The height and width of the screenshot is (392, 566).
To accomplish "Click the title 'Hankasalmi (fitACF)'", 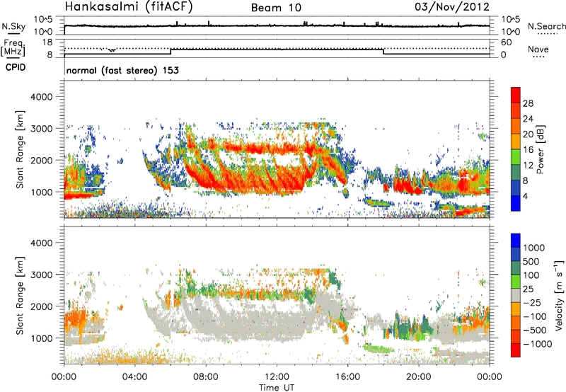I will 129,6.
